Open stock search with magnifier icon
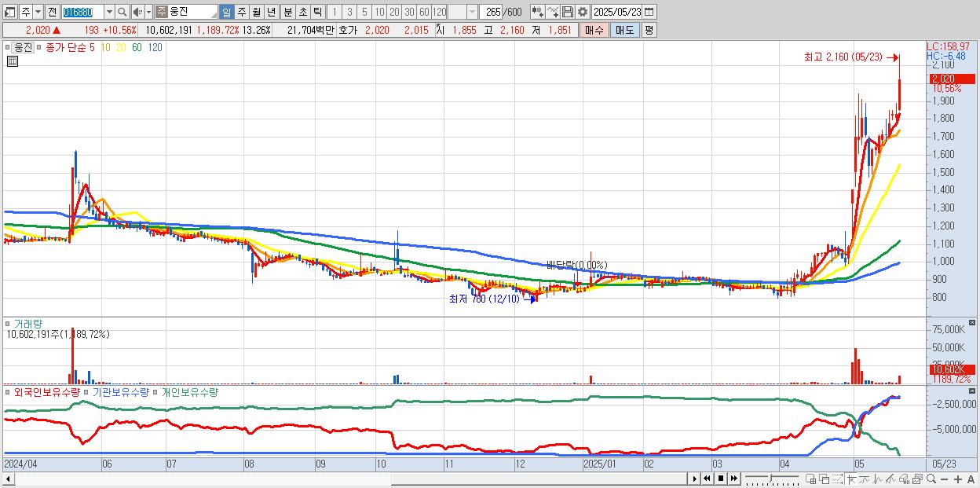 pyautogui.click(x=122, y=12)
